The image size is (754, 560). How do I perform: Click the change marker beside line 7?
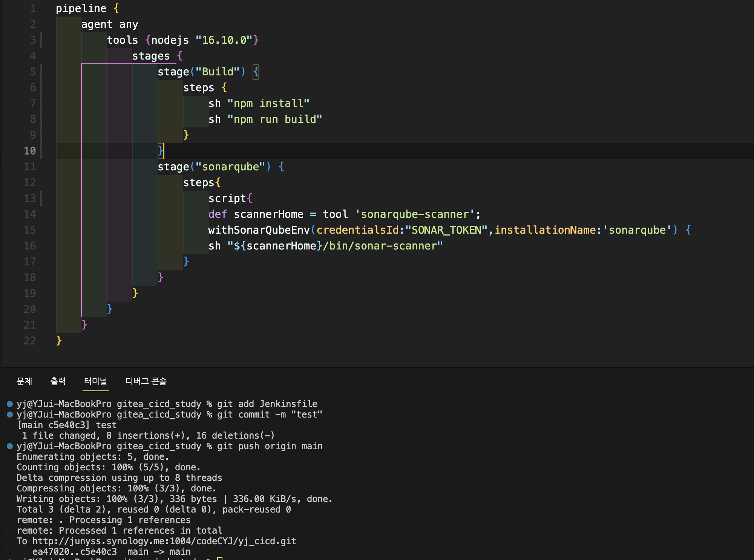[x=41, y=104]
